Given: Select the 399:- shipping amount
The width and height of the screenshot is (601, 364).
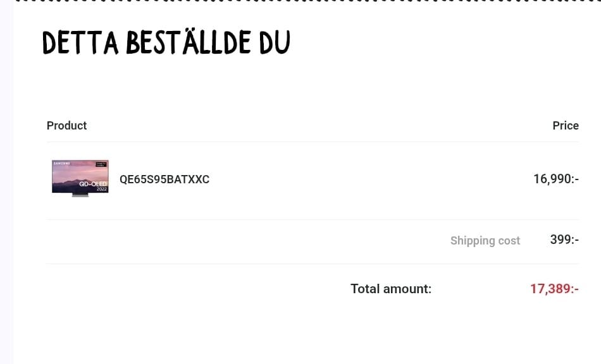Looking at the screenshot, I should [x=564, y=240].
